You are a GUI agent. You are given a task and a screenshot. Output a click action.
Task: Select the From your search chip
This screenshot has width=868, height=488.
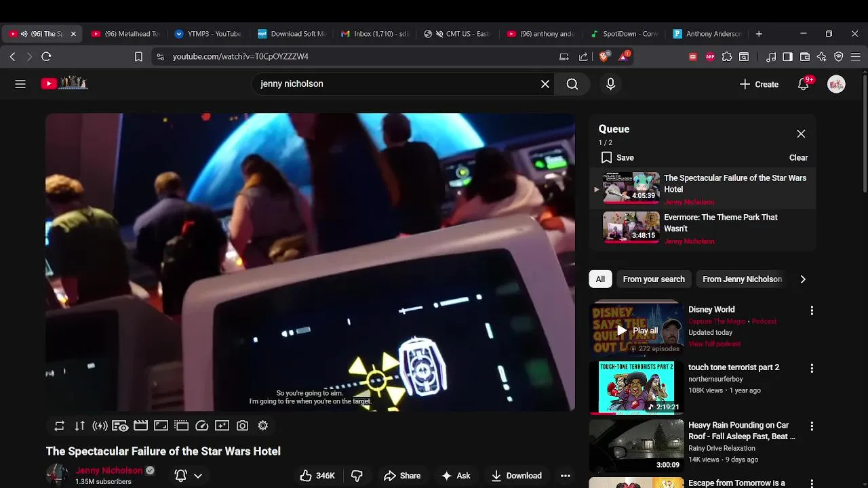pyautogui.click(x=654, y=279)
